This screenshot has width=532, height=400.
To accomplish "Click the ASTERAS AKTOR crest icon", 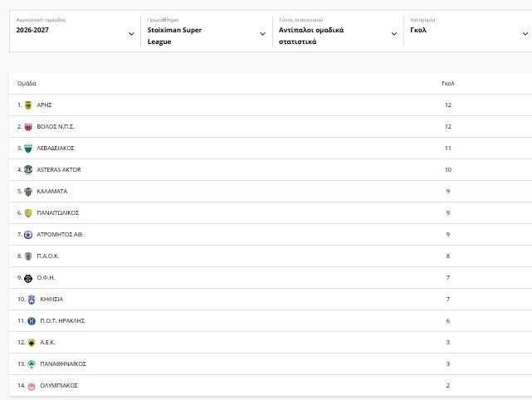I will click(28, 170).
